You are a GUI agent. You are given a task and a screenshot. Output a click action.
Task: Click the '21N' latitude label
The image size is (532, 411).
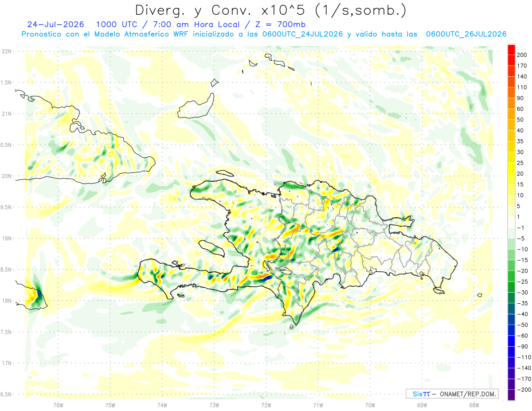[6, 114]
